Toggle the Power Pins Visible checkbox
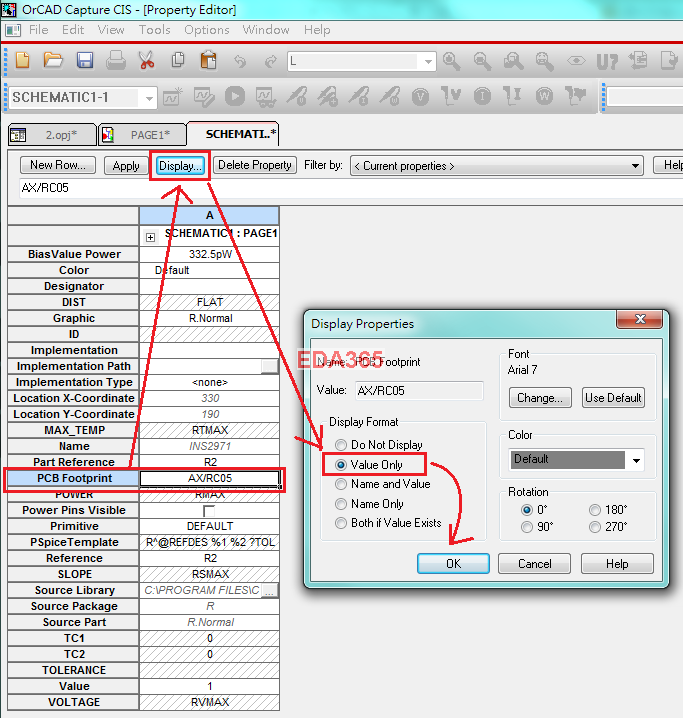This screenshot has width=683, height=718. coord(209,511)
